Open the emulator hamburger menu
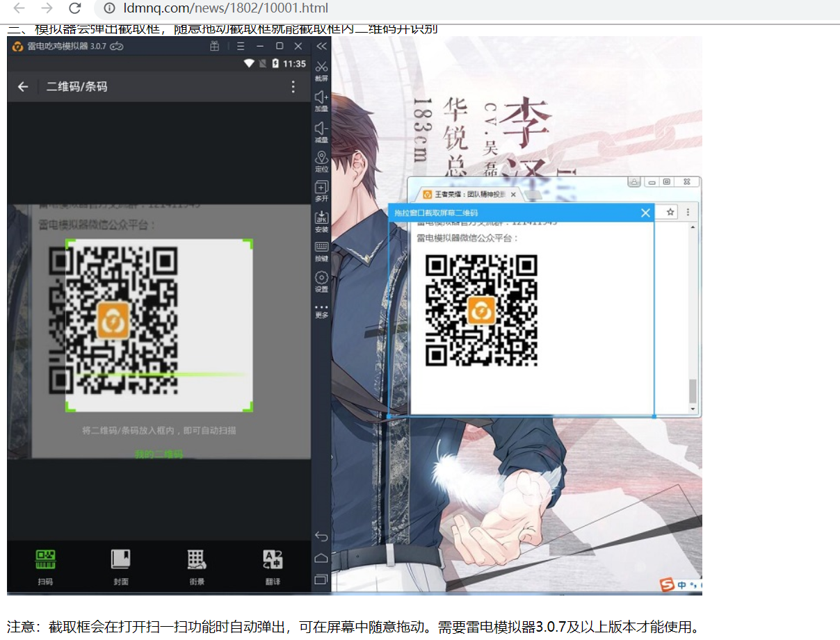The height and width of the screenshot is (640, 840). click(x=241, y=46)
